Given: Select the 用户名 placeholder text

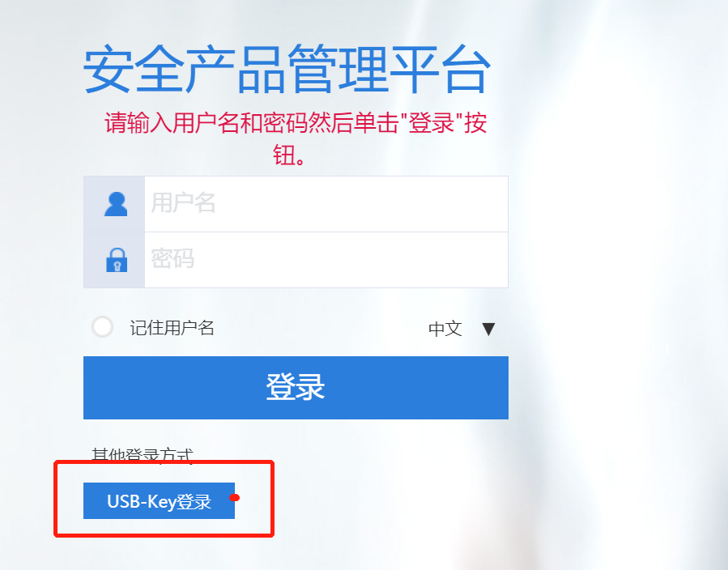Looking at the screenshot, I should 183,203.
